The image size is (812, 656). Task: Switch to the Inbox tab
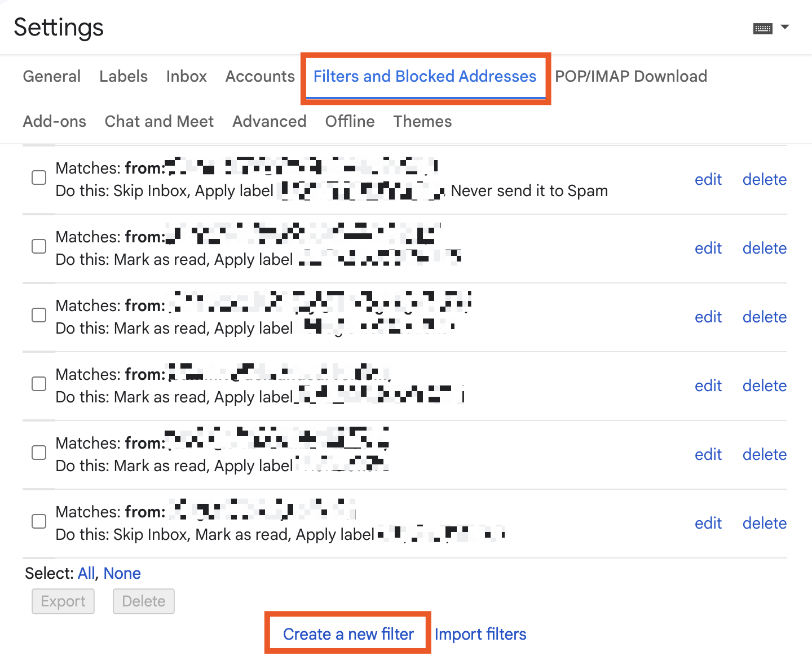(186, 76)
